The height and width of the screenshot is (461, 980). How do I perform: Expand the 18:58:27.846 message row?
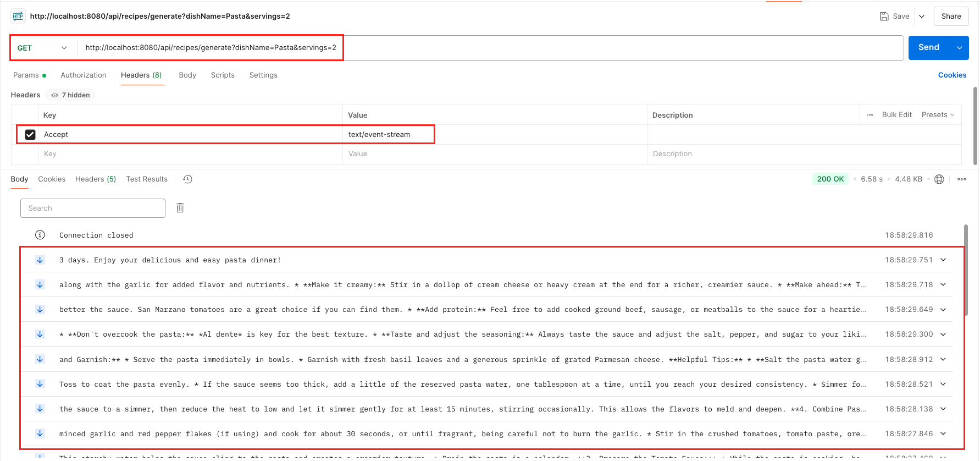point(943,433)
